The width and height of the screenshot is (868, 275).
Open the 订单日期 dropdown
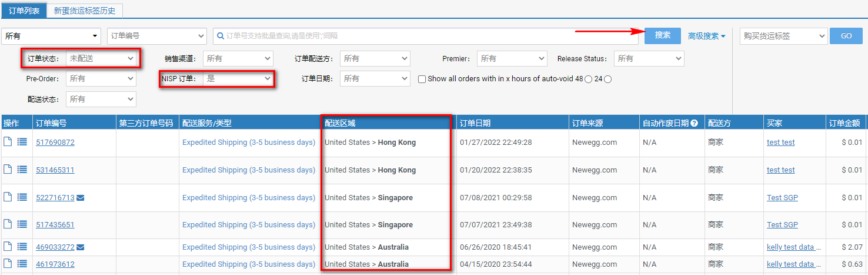(375, 78)
